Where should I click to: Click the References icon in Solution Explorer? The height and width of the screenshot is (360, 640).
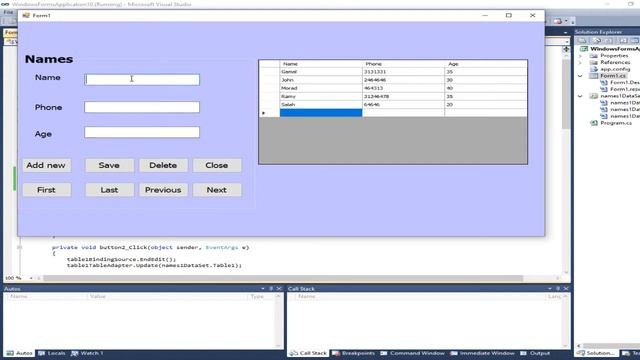click(594, 62)
